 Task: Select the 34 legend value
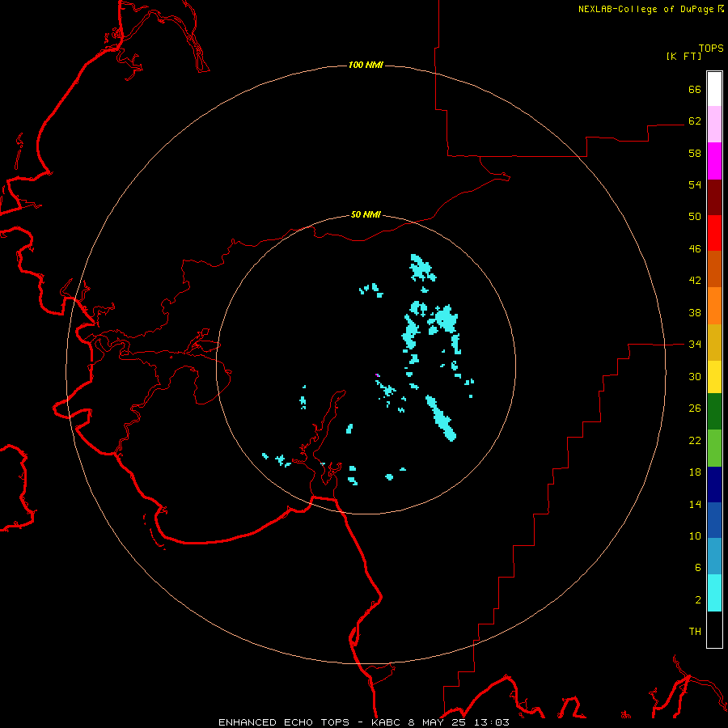click(x=695, y=344)
